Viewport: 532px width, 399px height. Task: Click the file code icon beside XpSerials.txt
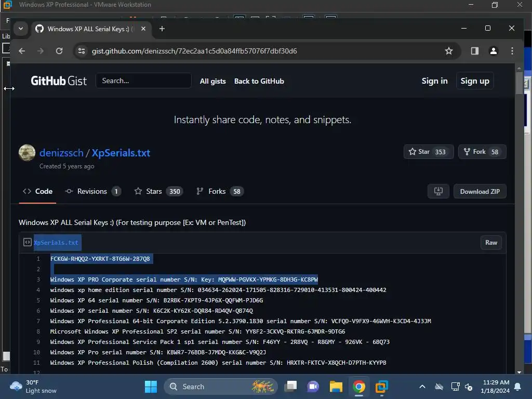click(27, 242)
